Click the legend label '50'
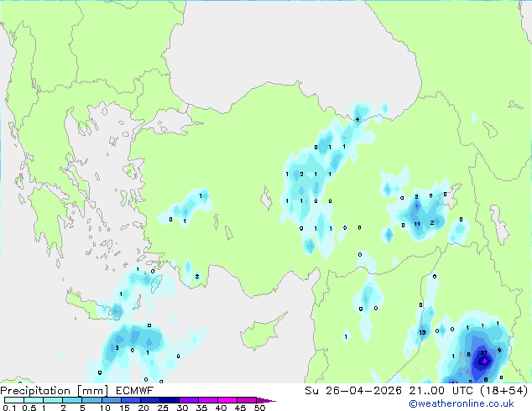Viewport: 532px width, 411px height. click(x=259, y=408)
